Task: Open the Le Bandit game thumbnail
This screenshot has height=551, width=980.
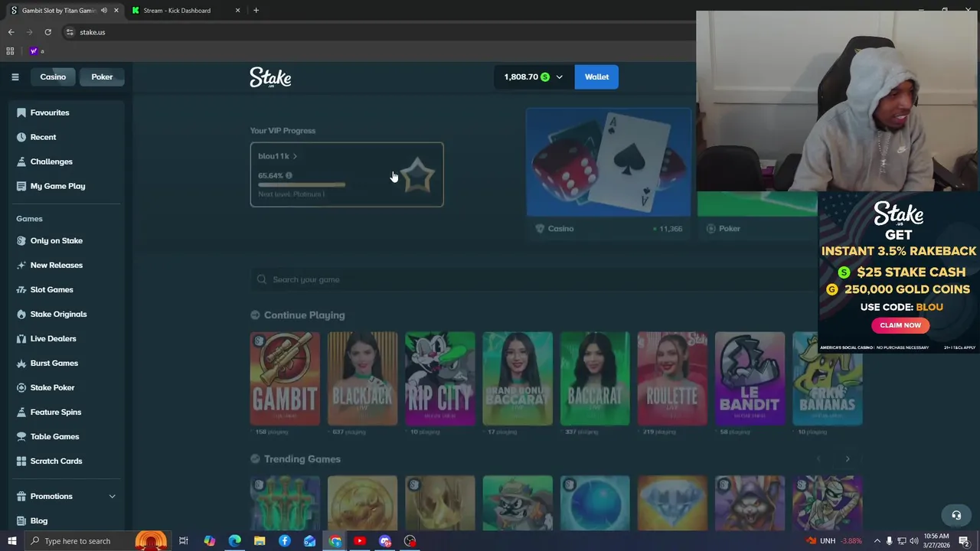Action: click(x=750, y=378)
